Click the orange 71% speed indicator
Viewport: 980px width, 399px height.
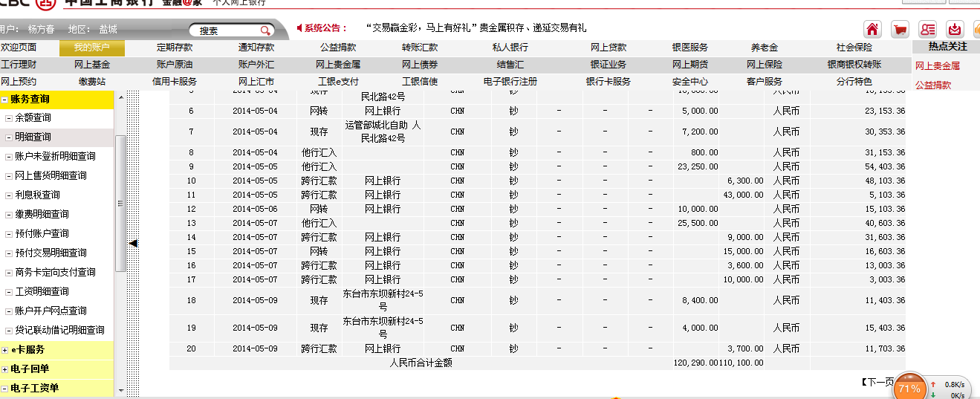(x=909, y=389)
